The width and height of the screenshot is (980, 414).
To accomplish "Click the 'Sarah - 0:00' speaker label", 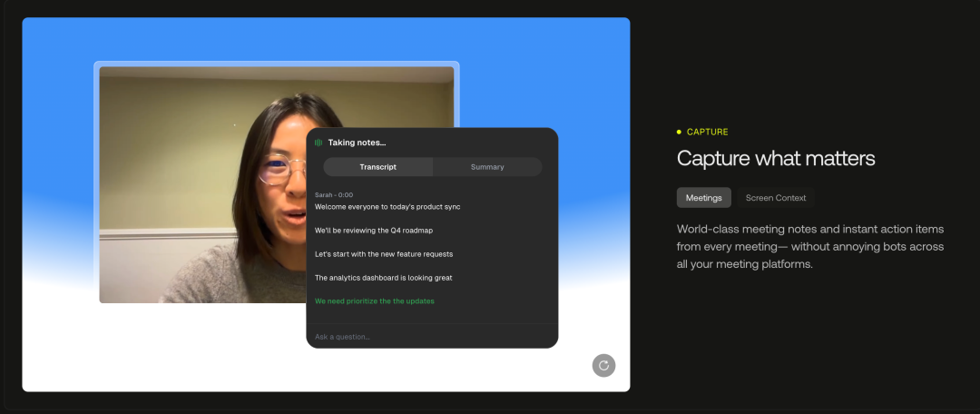I will (334, 195).
